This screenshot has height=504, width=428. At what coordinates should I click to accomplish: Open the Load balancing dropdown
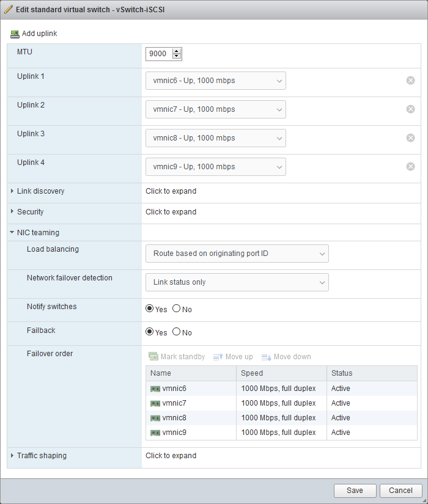coord(237,254)
